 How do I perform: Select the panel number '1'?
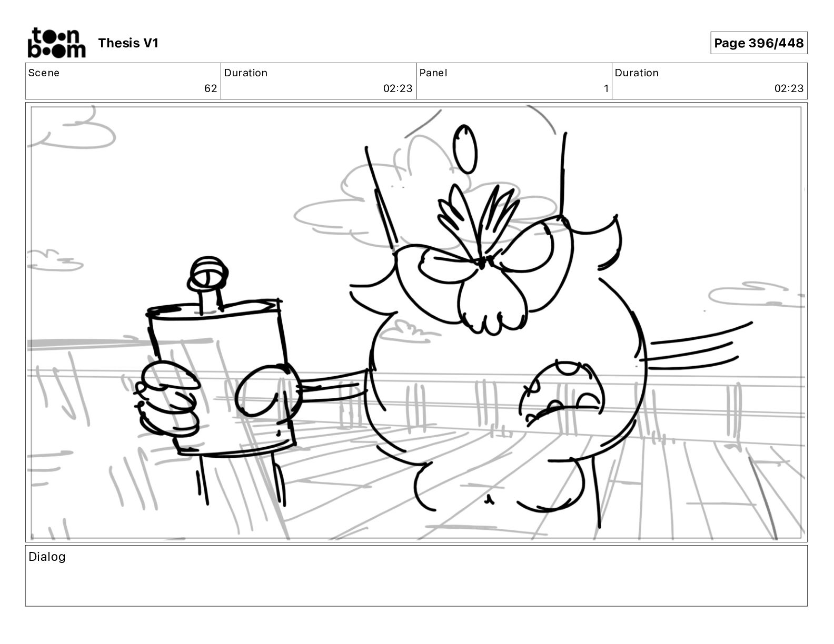click(606, 88)
